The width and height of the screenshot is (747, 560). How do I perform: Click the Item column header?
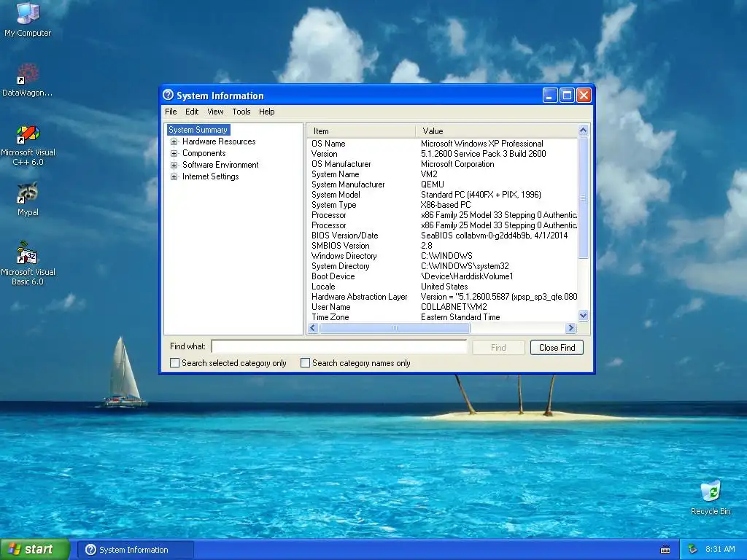click(361, 131)
